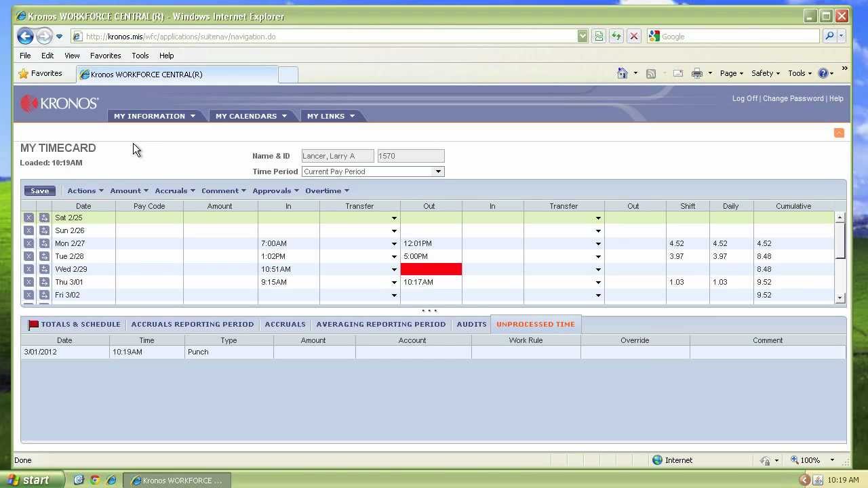The height and width of the screenshot is (488, 868).
Task: Delete row icon for Tue 2/28
Action: tap(28, 256)
